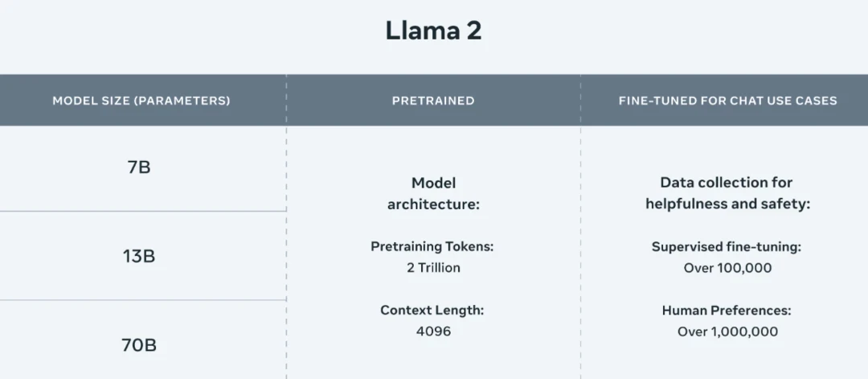Select the 13B model size cell
This screenshot has height=379, width=868.
coord(139,257)
